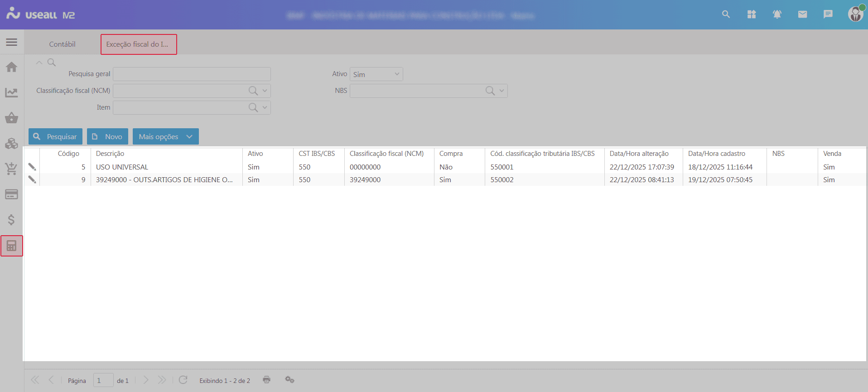868x392 pixels.
Task: Focus the Pesquisa geral input field
Action: 192,74
